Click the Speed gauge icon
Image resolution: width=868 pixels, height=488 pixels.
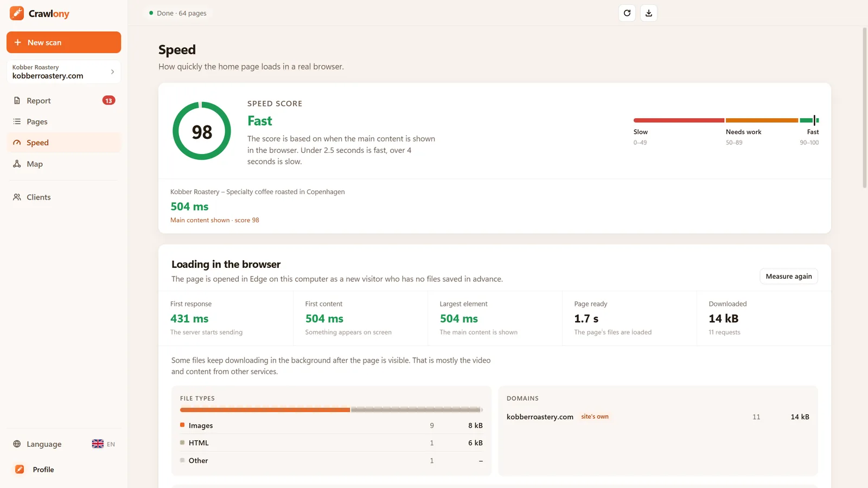pyautogui.click(x=17, y=143)
